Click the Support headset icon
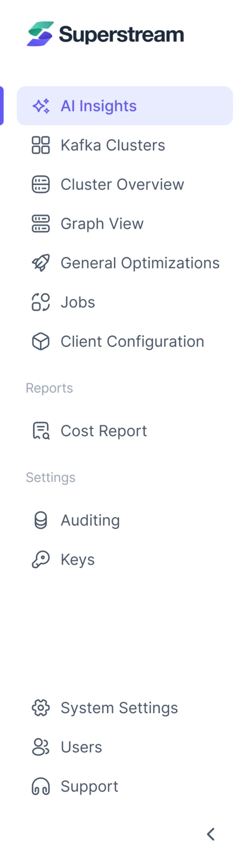 coord(41,786)
